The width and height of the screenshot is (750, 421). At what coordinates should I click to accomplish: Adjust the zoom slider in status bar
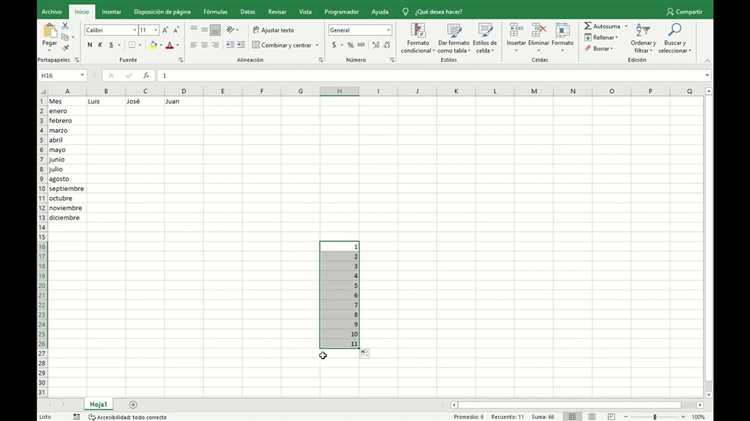click(x=655, y=417)
